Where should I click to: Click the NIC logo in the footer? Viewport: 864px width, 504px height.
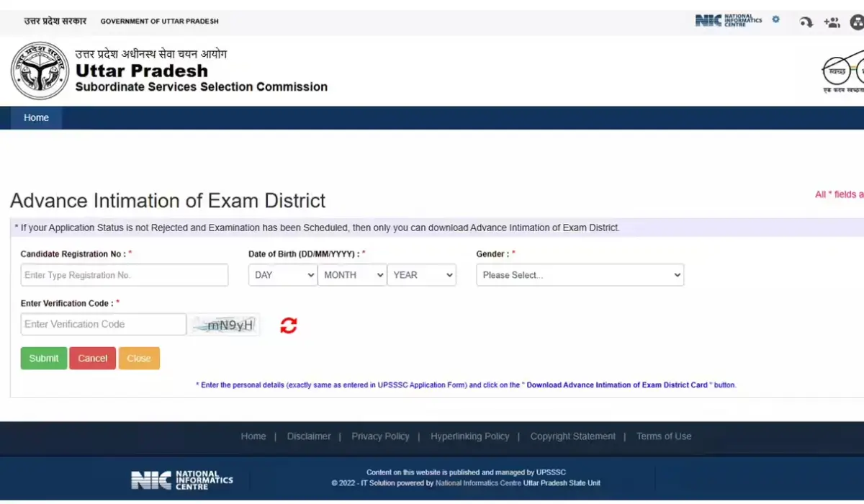(x=181, y=480)
